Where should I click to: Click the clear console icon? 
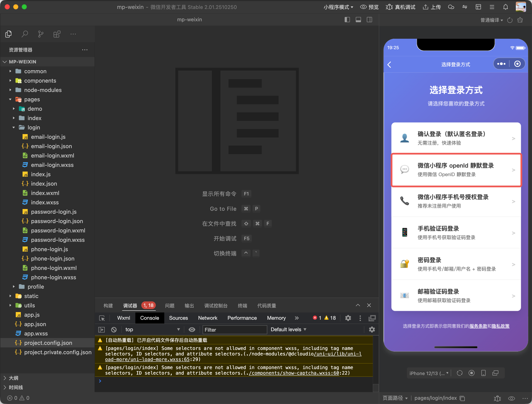click(113, 330)
